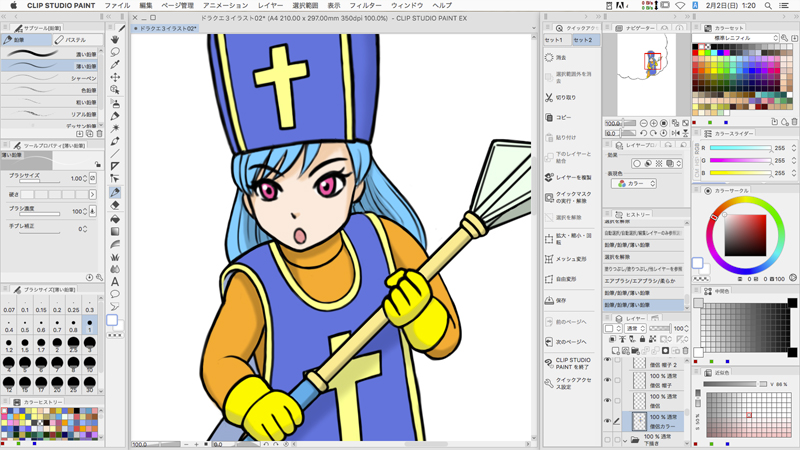Select the Ruler tool

(115, 166)
